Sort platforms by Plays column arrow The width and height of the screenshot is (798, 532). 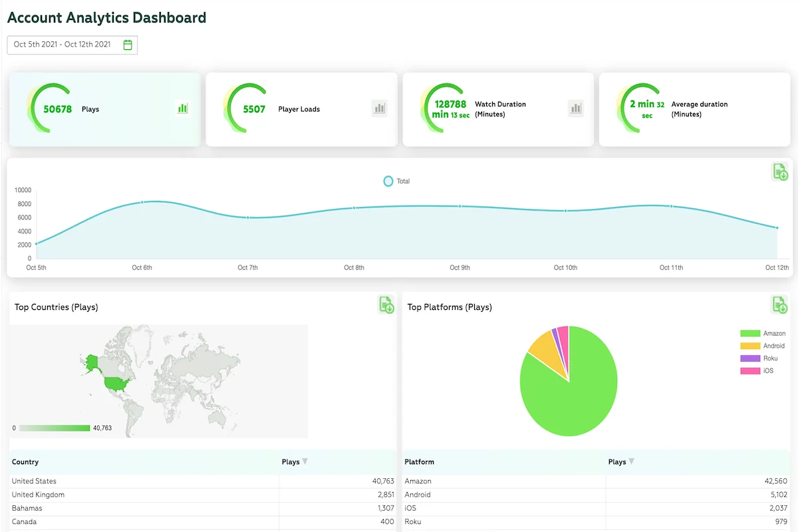coord(631,462)
